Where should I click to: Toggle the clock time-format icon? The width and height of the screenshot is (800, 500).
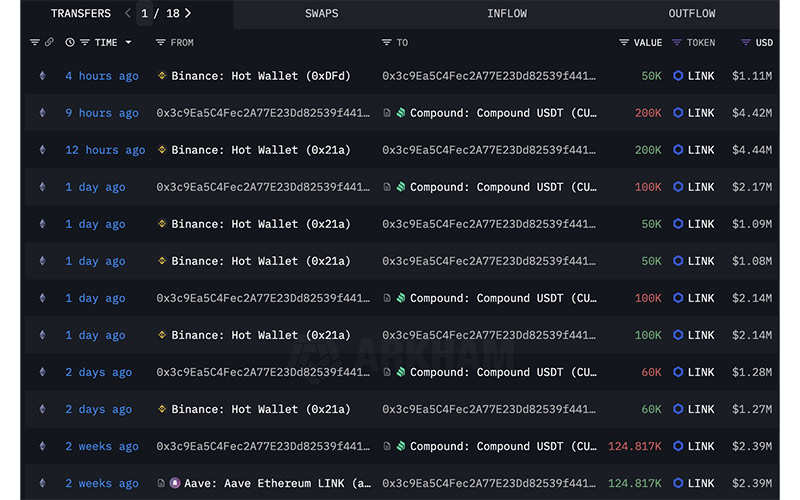(x=70, y=42)
